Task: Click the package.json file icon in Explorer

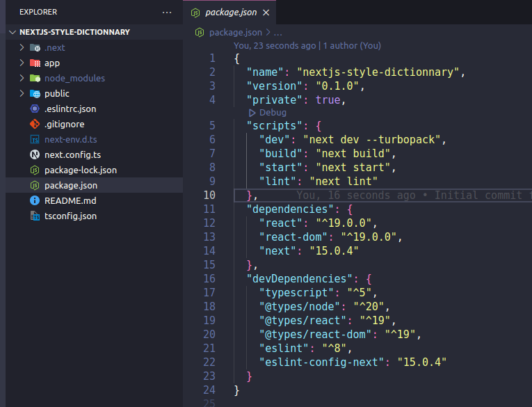Action: 35,185
